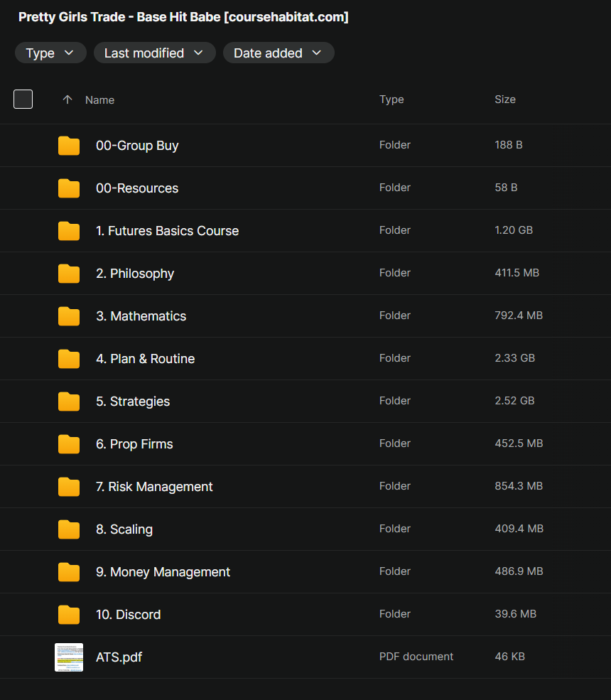Click the Futures Basics Course folder icon
This screenshot has width=611, height=700.
point(69,231)
